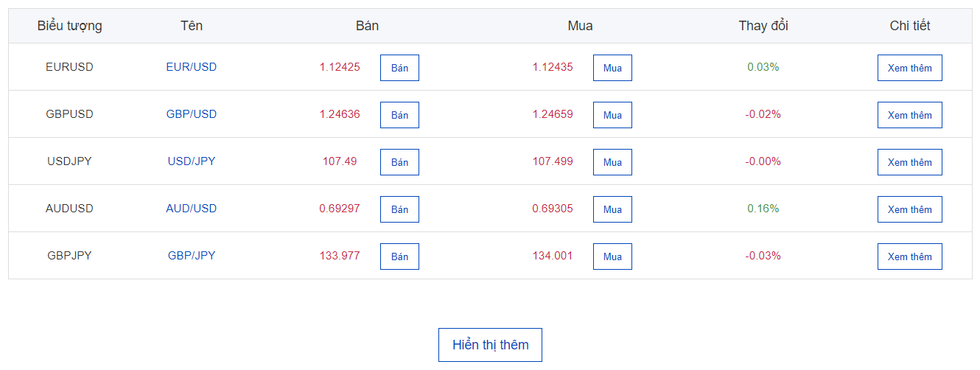Screen dimensions: 980x370
Task: Click Mua in the USDJPY row
Action: pyautogui.click(x=612, y=162)
